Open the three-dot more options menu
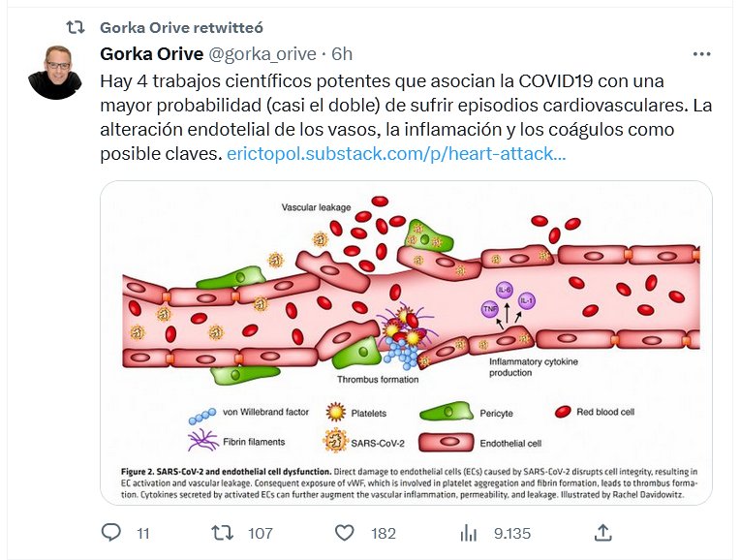 tap(703, 53)
